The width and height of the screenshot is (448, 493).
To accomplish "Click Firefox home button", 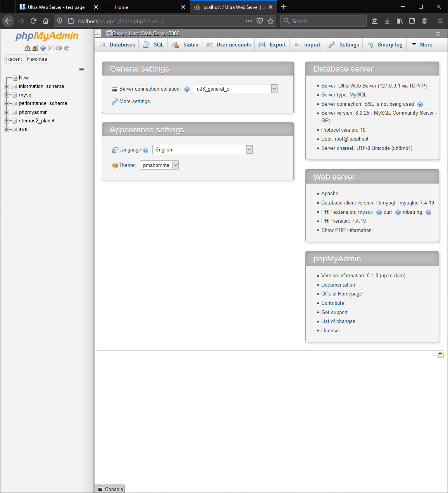I will [x=46, y=21].
